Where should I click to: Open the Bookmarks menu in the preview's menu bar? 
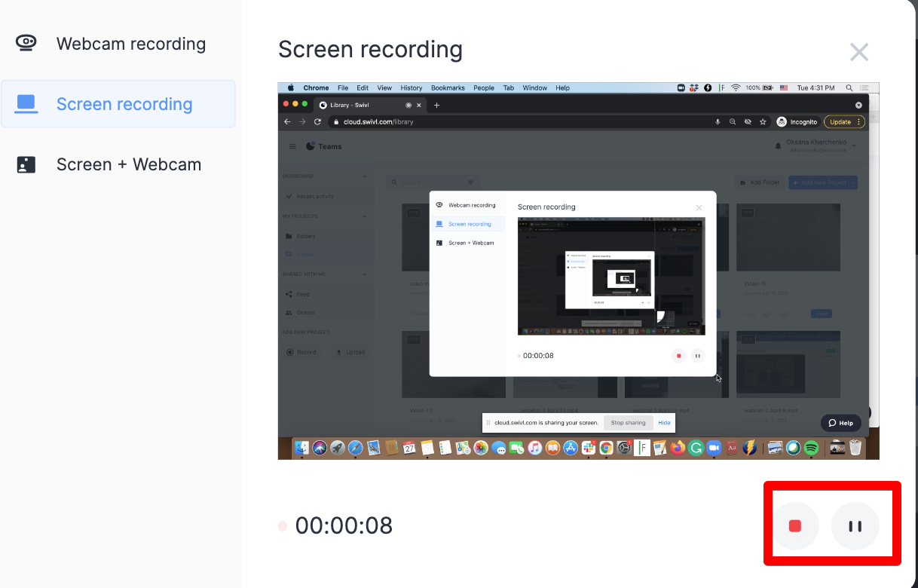pos(448,88)
